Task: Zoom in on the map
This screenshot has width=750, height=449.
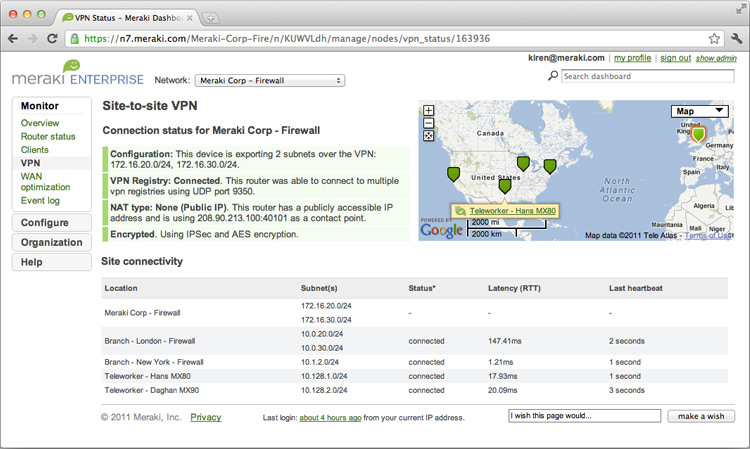Action: click(429, 110)
